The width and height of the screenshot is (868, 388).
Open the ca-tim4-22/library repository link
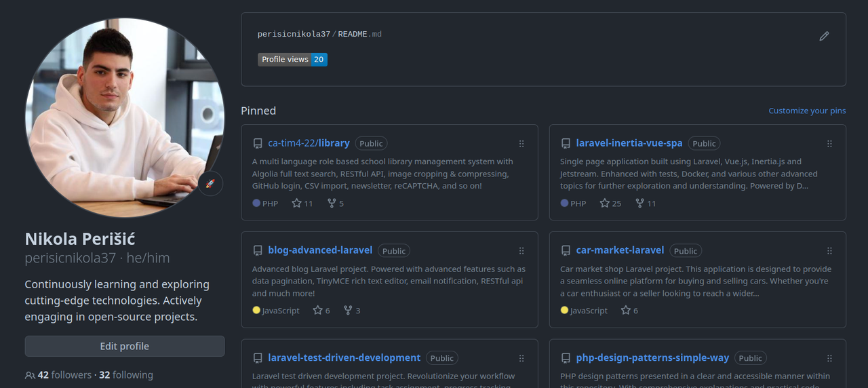pyautogui.click(x=309, y=143)
